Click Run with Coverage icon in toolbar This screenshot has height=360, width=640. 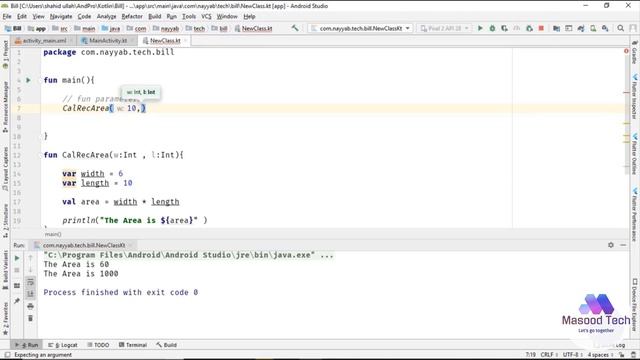[x=504, y=28]
